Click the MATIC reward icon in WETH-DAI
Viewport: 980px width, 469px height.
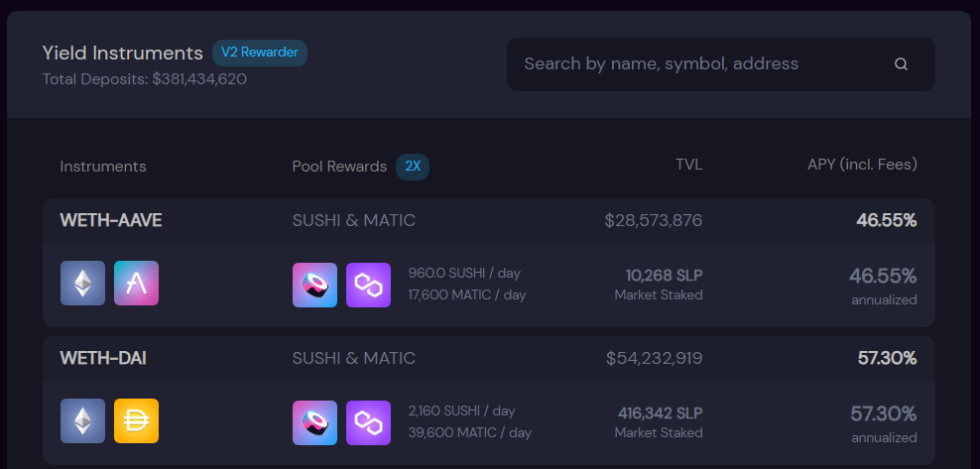pos(368,422)
